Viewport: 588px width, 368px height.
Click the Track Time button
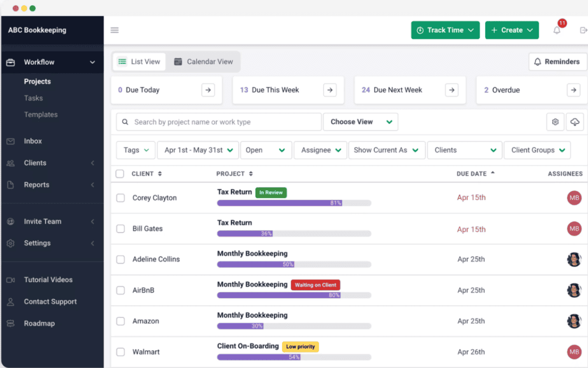[x=445, y=30]
